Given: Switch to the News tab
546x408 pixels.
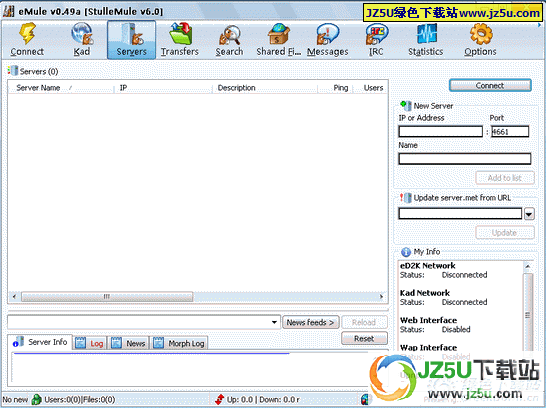Looking at the screenshot, I should [128, 343].
